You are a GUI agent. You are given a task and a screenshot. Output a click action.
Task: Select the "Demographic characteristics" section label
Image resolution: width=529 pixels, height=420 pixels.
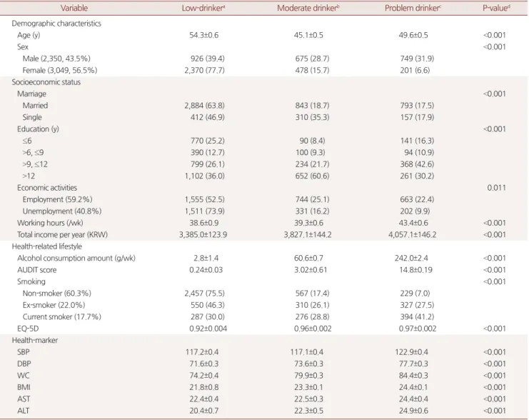(56, 24)
